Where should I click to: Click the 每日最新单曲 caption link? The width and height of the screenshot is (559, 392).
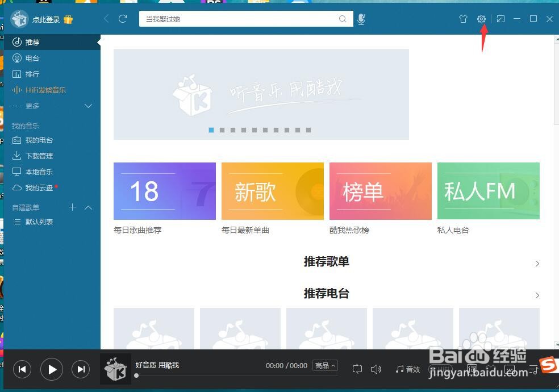pyautogui.click(x=245, y=230)
